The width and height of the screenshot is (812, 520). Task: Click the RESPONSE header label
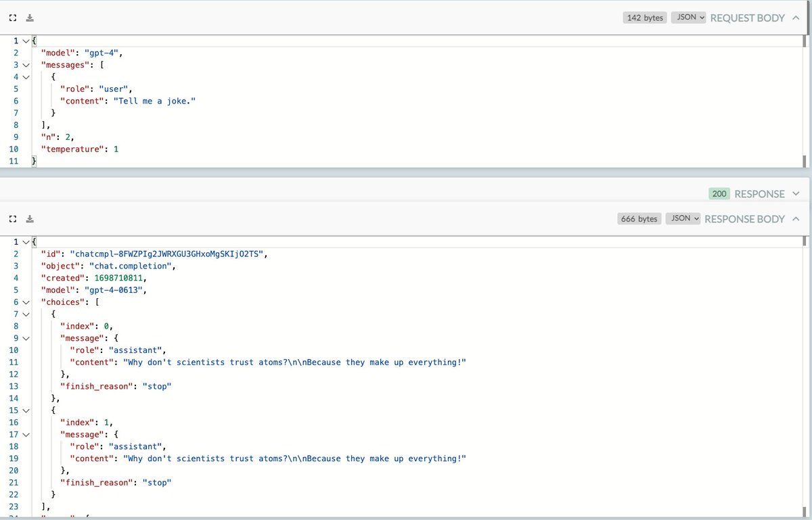[x=759, y=194]
